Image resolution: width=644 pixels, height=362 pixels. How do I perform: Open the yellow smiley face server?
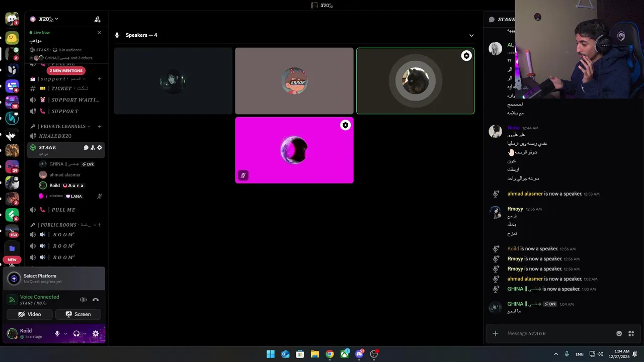pyautogui.click(x=12, y=38)
